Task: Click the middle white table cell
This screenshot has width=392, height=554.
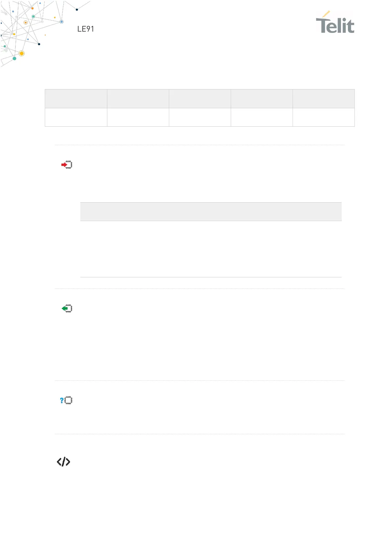Action: (200, 117)
